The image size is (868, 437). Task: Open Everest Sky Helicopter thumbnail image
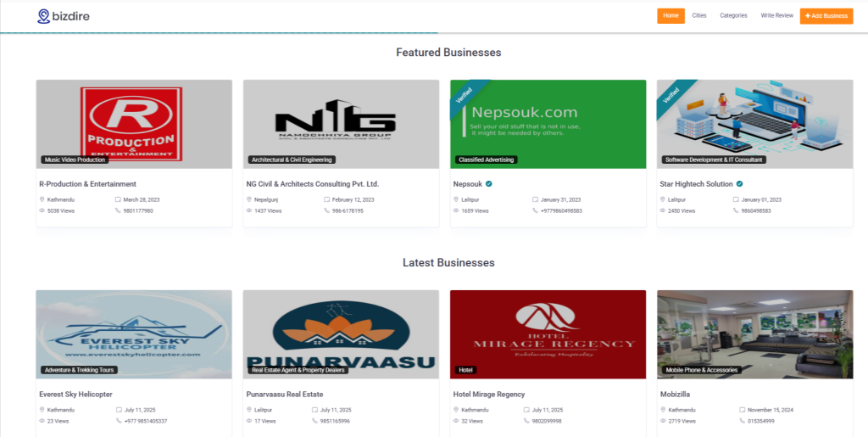point(134,334)
